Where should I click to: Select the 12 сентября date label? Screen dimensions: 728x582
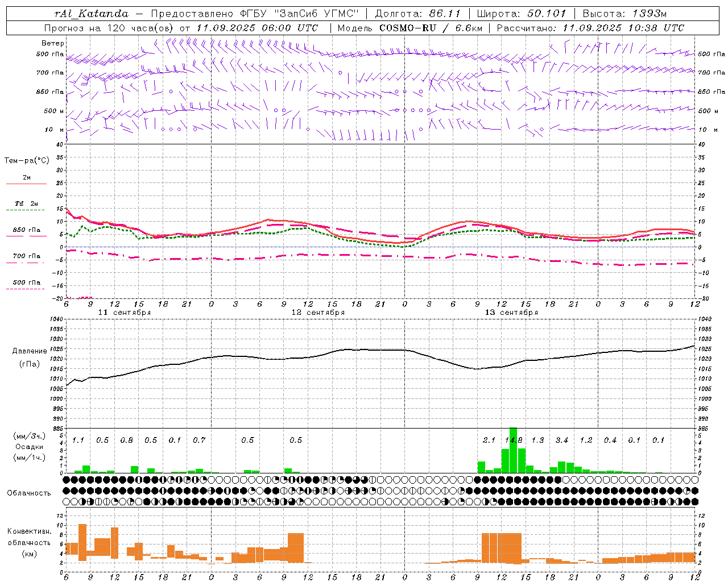318,313
